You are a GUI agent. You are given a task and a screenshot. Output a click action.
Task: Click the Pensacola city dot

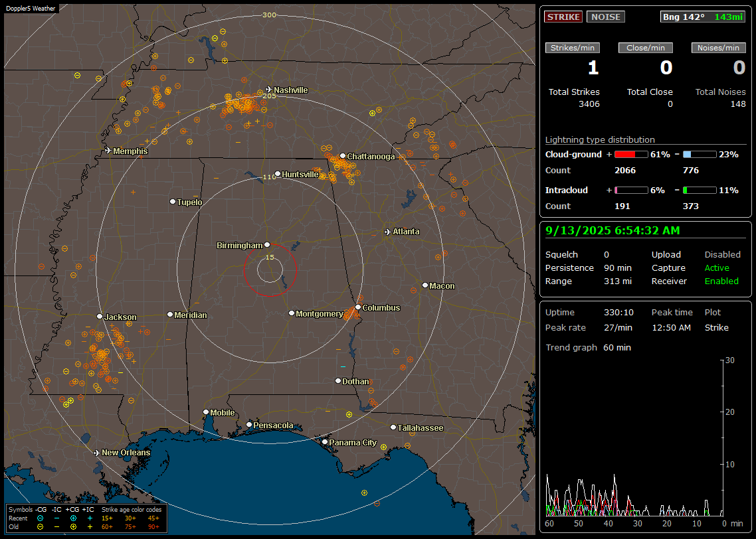[x=248, y=424]
